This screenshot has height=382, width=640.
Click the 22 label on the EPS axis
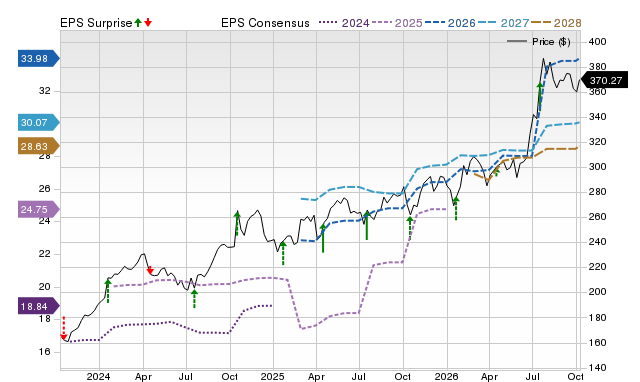coord(45,254)
